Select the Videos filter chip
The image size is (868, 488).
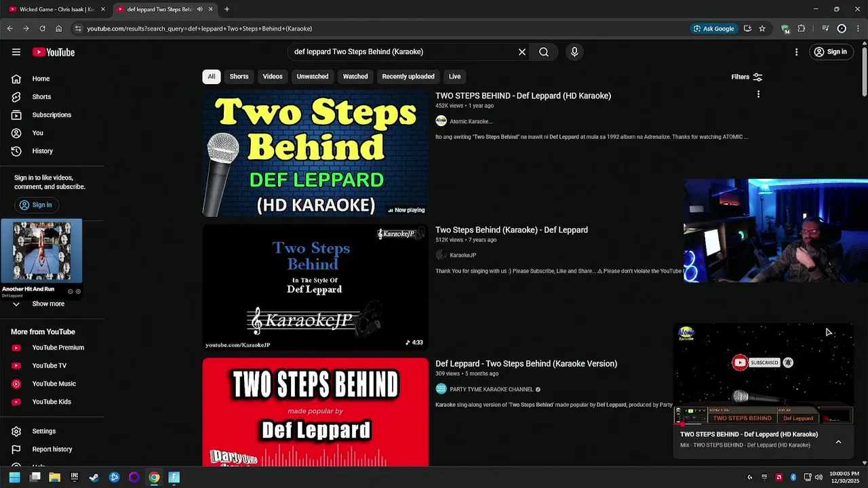pyautogui.click(x=273, y=77)
